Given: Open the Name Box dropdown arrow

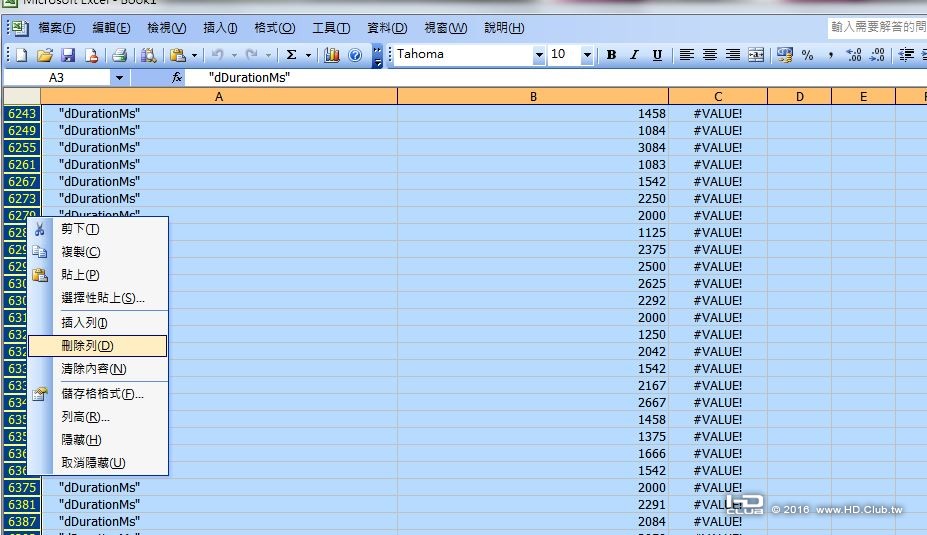Looking at the screenshot, I should pyautogui.click(x=119, y=77).
